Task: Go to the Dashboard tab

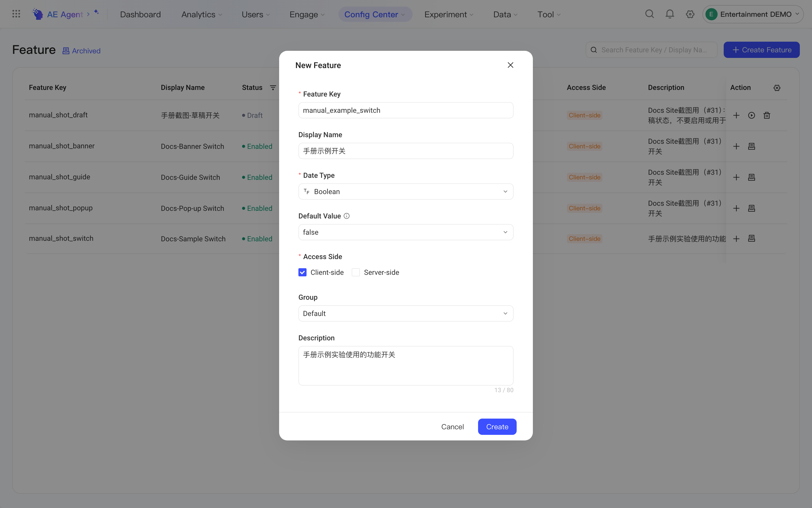Action: click(x=140, y=14)
